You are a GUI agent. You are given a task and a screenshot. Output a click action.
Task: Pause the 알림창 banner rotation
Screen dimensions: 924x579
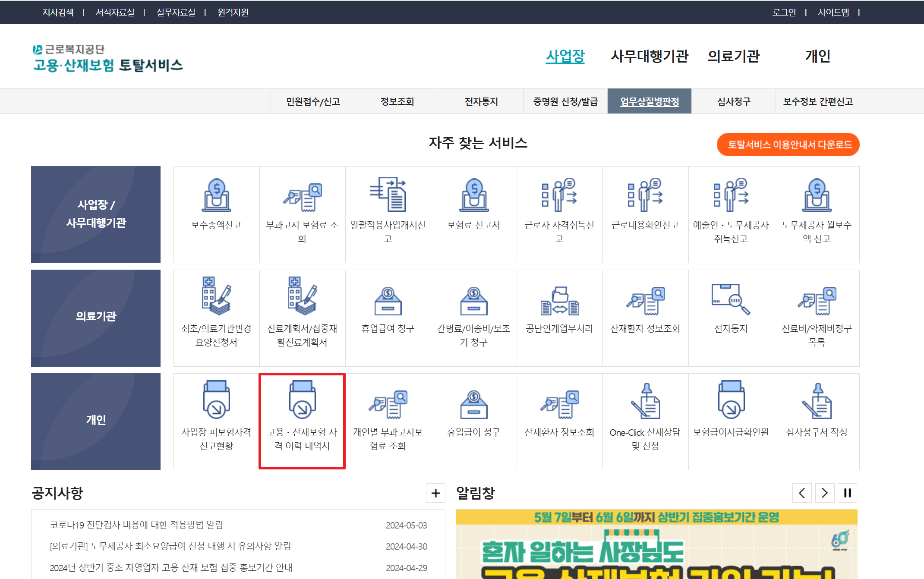[847, 493]
